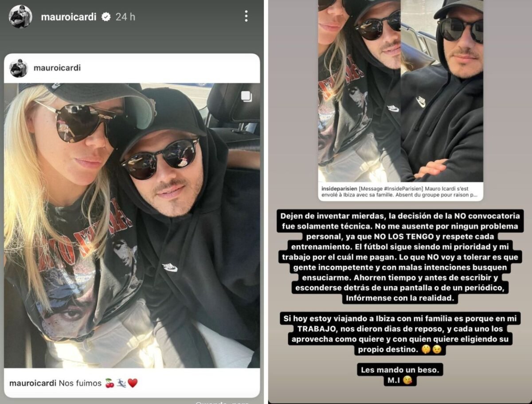
Task: Tap the 'Si hoy estoy viajando' paragraph
Action: [400, 334]
